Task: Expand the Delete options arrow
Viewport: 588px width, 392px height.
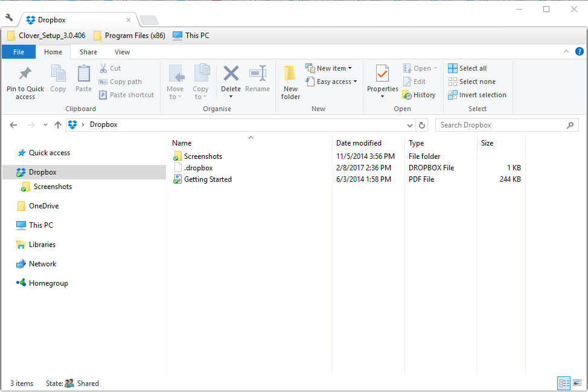Action: (231, 97)
